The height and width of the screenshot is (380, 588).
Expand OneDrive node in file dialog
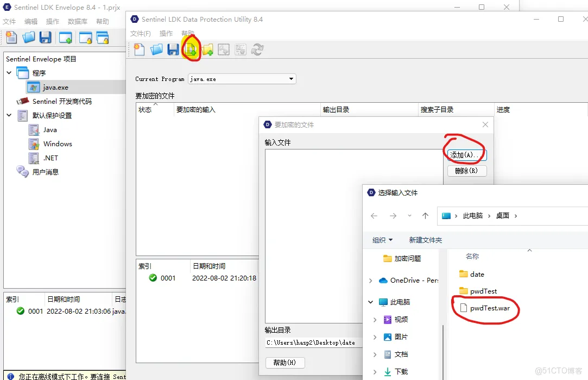370,281
